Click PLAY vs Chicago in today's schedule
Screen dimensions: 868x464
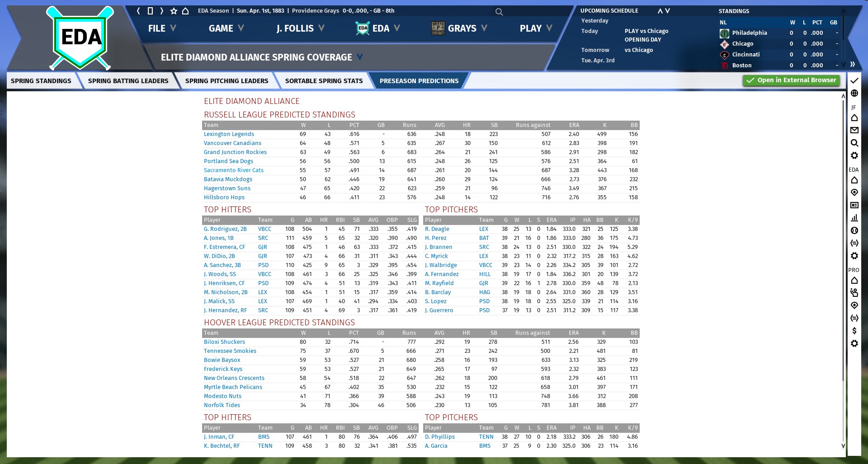646,31
